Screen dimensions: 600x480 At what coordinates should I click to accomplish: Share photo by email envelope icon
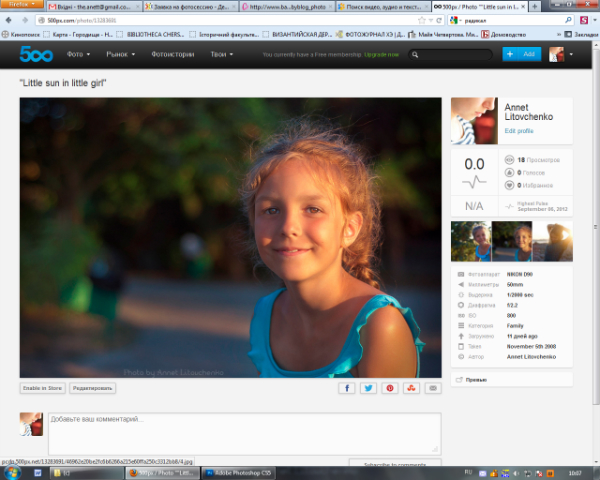coord(433,387)
